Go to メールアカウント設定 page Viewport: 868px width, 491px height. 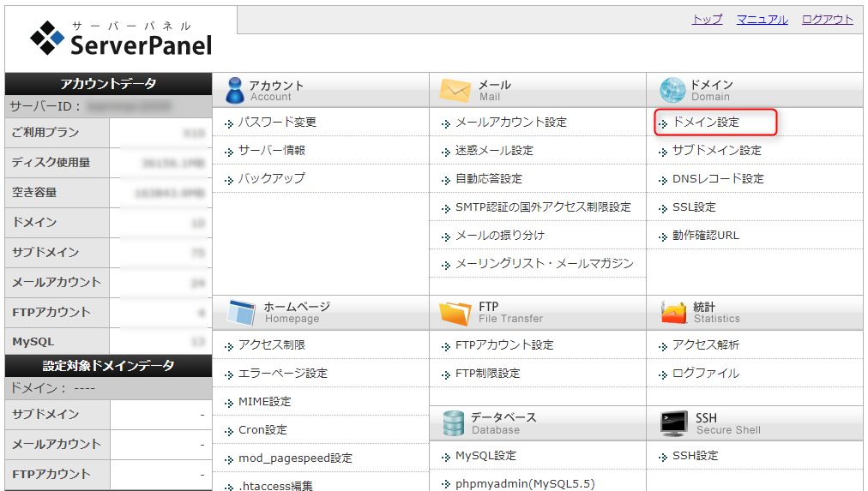(x=510, y=123)
